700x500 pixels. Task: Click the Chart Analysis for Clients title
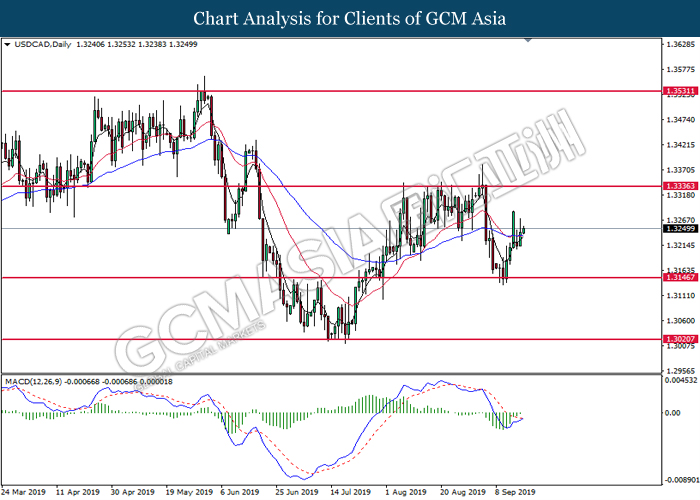coord(350,19)
